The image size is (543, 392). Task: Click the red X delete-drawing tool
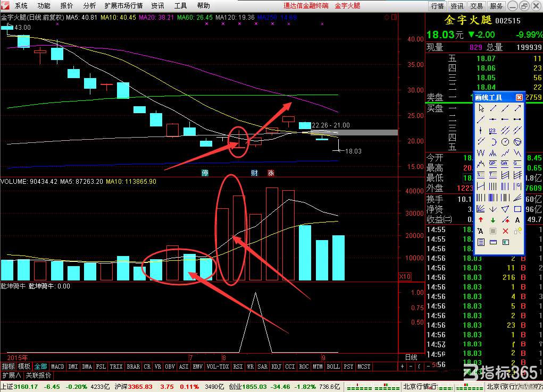[x=505, y=231]
